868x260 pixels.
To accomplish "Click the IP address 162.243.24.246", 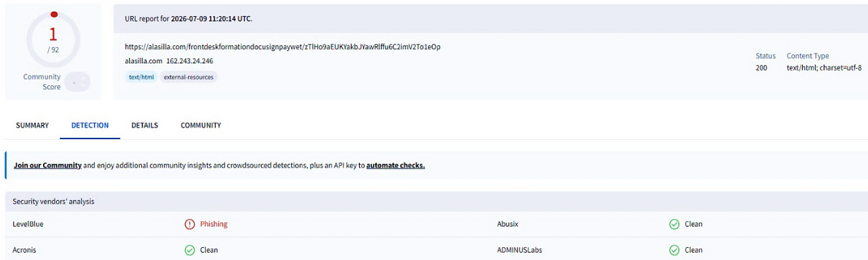I will 190,61.
